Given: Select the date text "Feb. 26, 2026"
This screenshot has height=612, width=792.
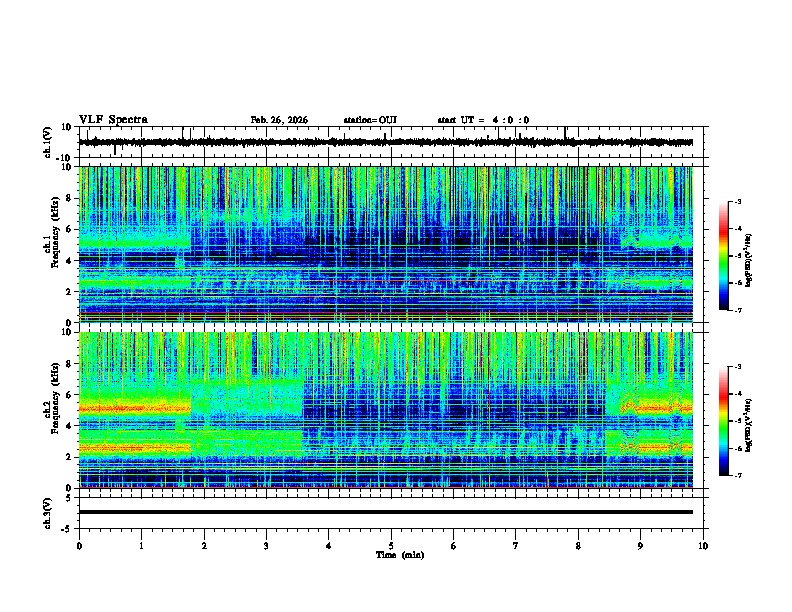Looking at the screenshot, I should point(279,120).
